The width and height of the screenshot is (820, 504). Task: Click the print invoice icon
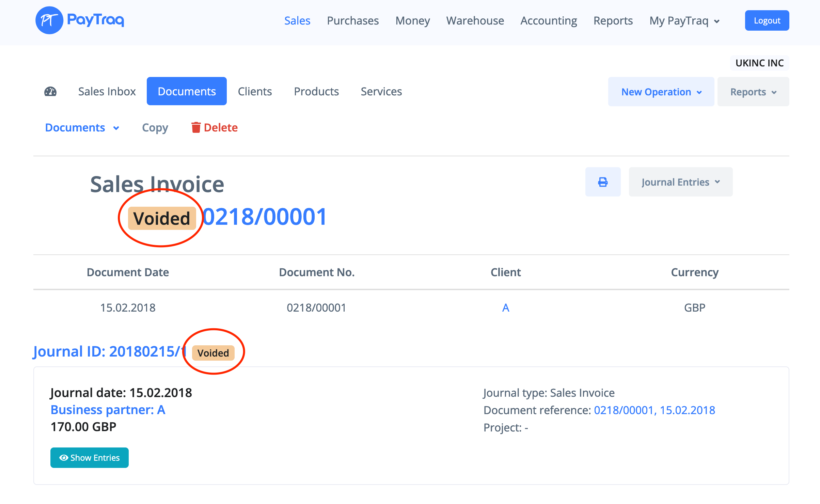point(603,182)
